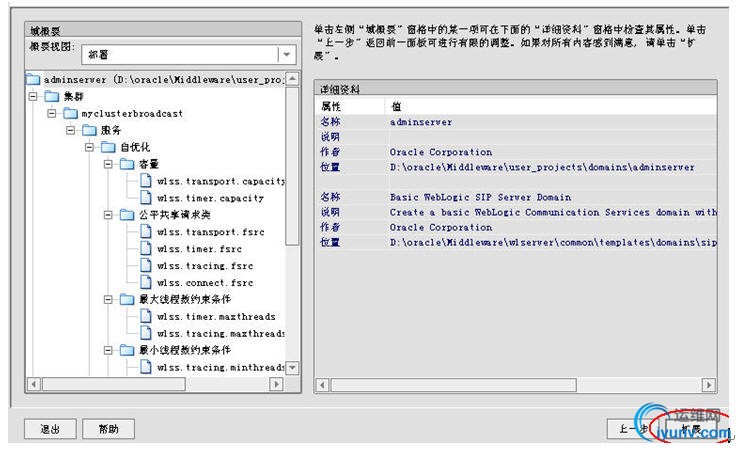Click wlss.timer.capacity file icon

(146, 198)
